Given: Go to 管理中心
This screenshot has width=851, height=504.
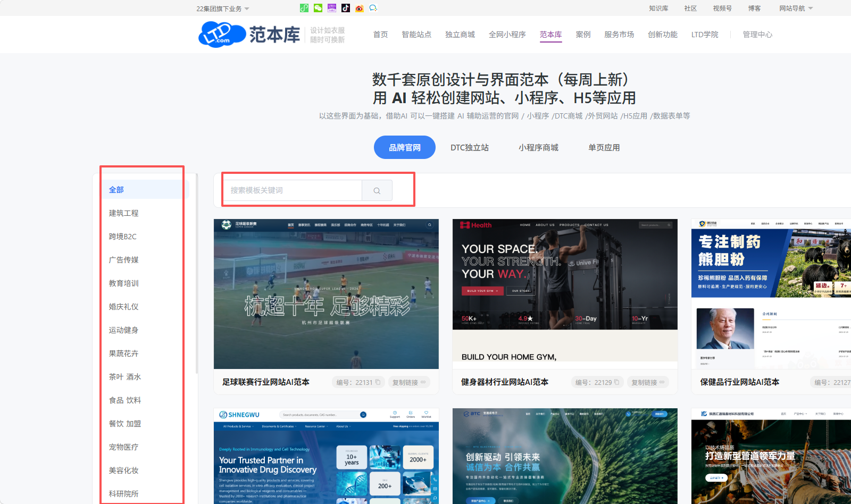Looking at the screenshot, I should tap(757, 35).
